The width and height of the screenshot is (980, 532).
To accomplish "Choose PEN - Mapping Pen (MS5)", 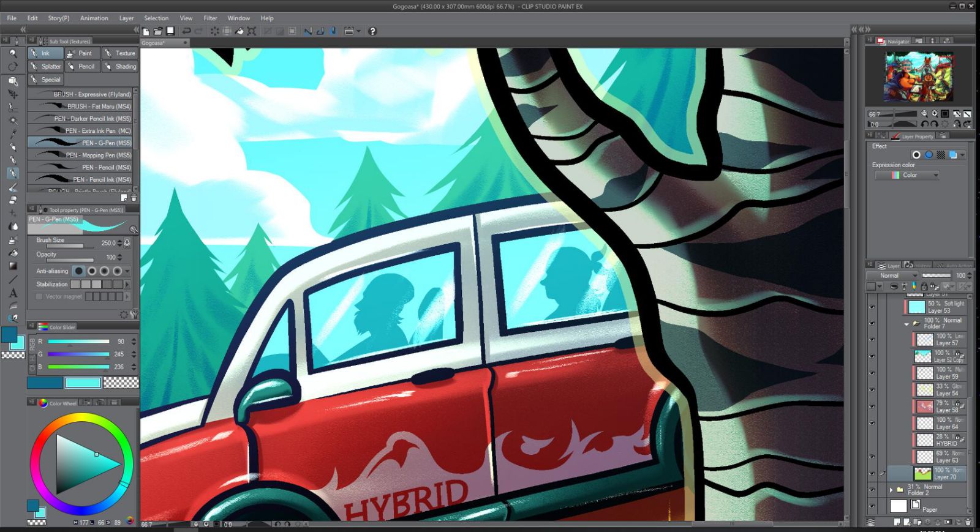I will pyautogui.click(x=80, y=155).
